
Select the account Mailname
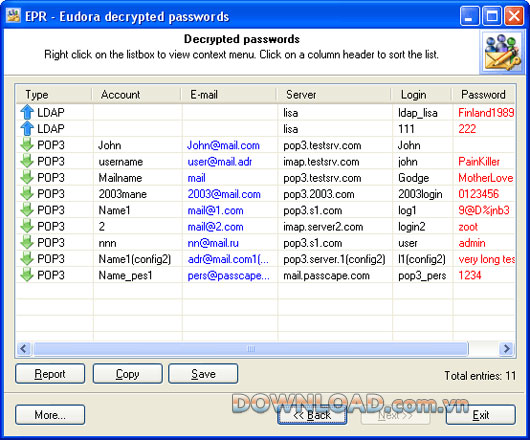tap(120, 178)
